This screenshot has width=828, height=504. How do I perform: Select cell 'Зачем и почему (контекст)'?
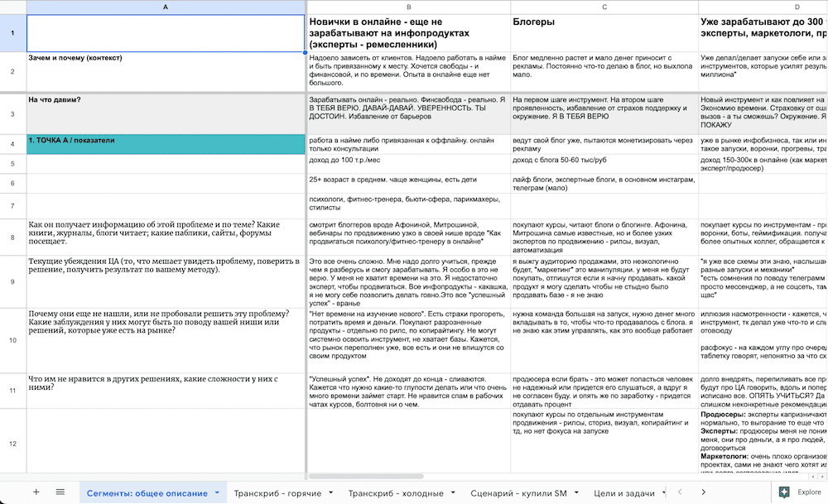[166, 72]
